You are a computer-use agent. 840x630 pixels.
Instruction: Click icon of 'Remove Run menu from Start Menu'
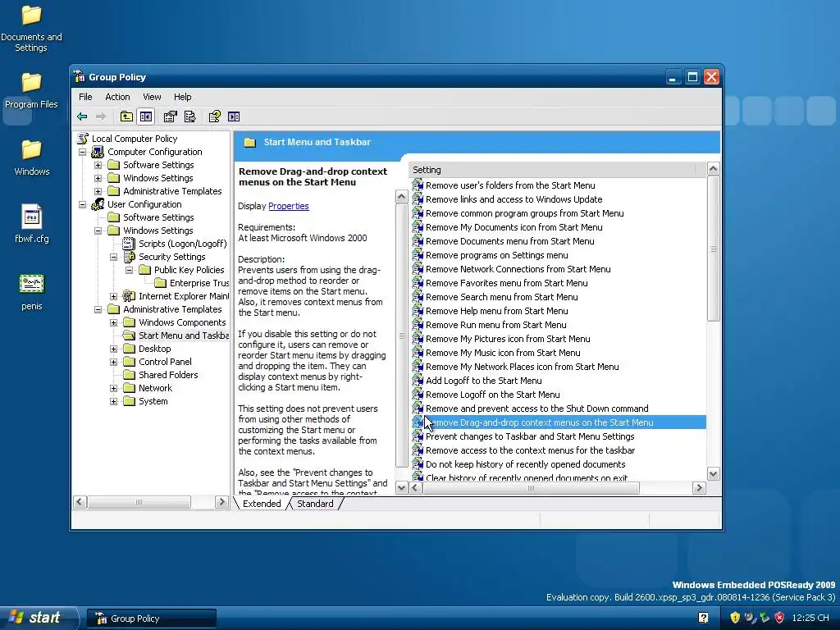click(418, 325)
